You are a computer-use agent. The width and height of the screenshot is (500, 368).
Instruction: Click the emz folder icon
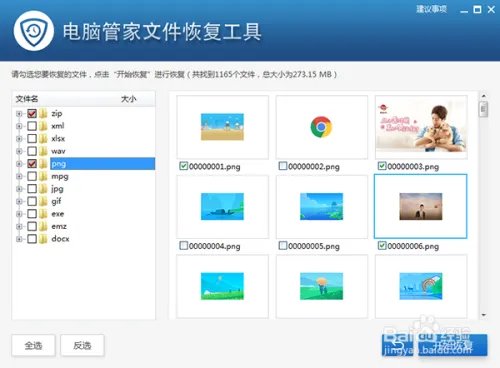coord(43,226)
